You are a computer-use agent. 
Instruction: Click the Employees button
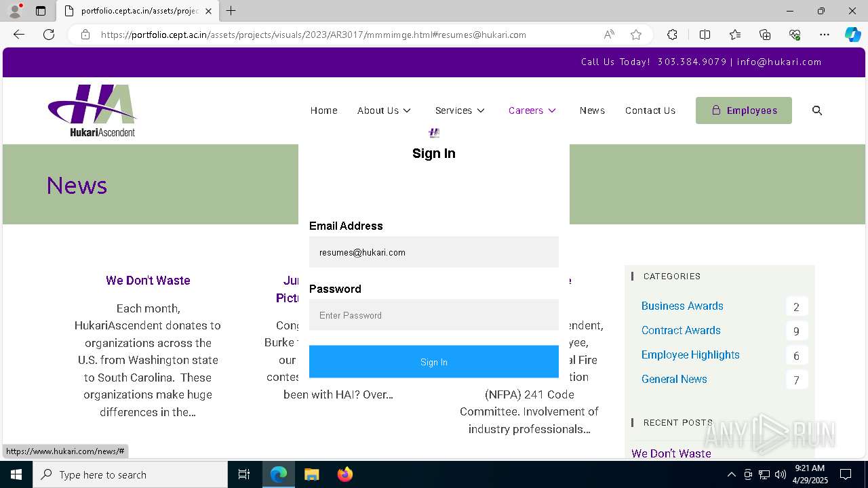(744, 110)
